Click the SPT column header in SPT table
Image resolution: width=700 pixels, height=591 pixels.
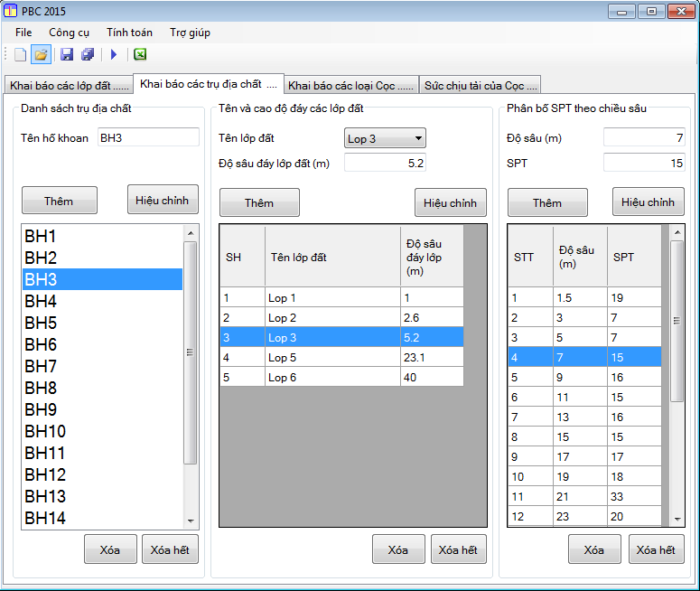click(x=634, y=257)
